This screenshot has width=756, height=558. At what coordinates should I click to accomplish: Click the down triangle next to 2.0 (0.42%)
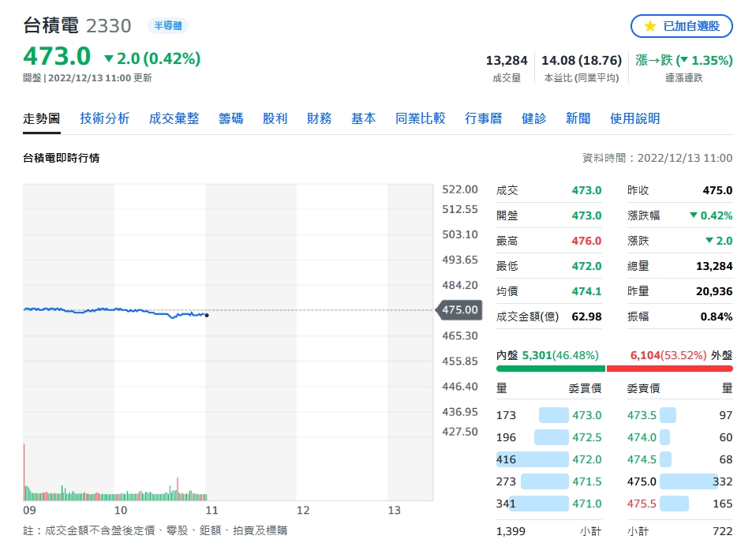tap(109, 59)
